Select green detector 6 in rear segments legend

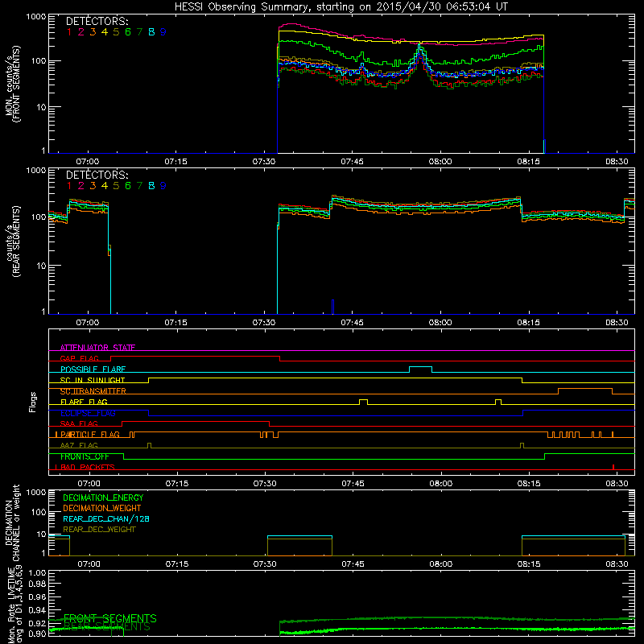click(x=128, y=186)
